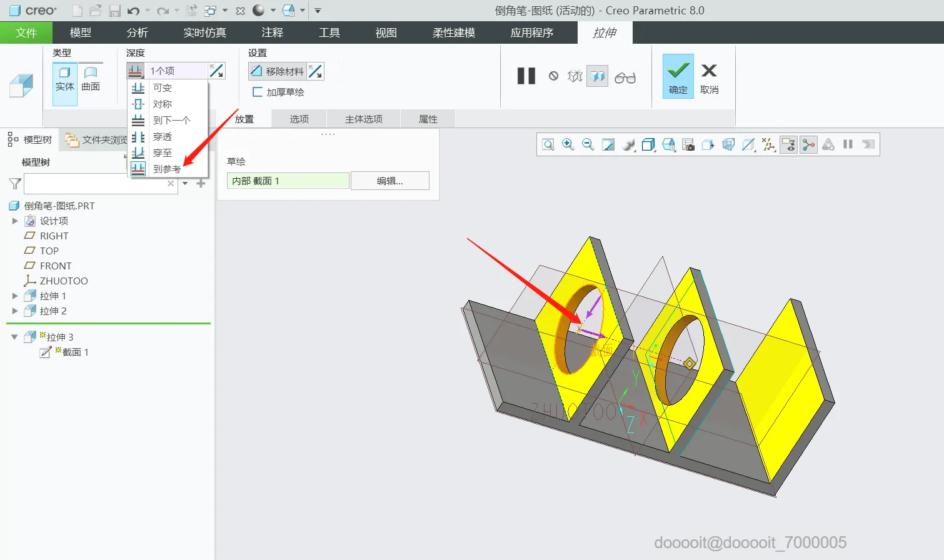
Task: Pause the extrude feature tool
Action: (x=526, y=76)
